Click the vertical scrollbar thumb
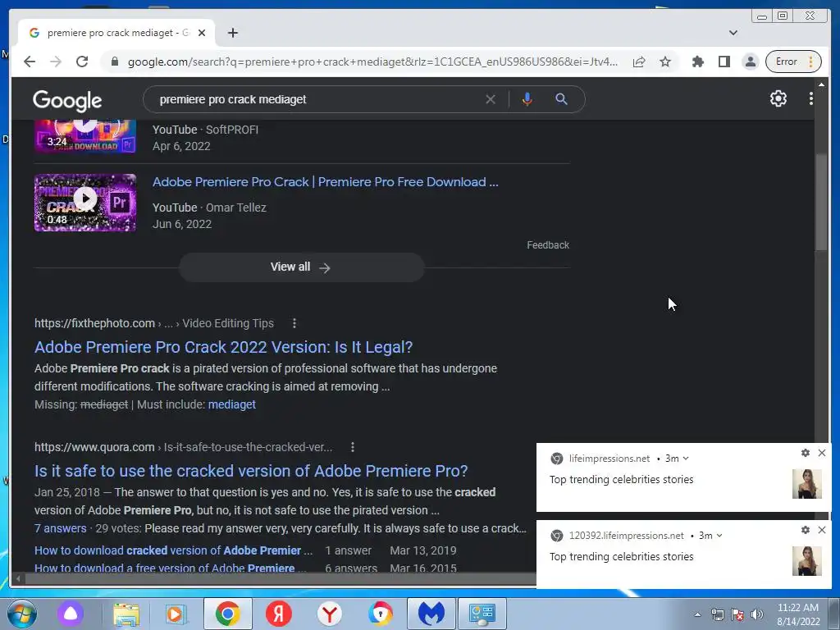 [x=820, y=202]
